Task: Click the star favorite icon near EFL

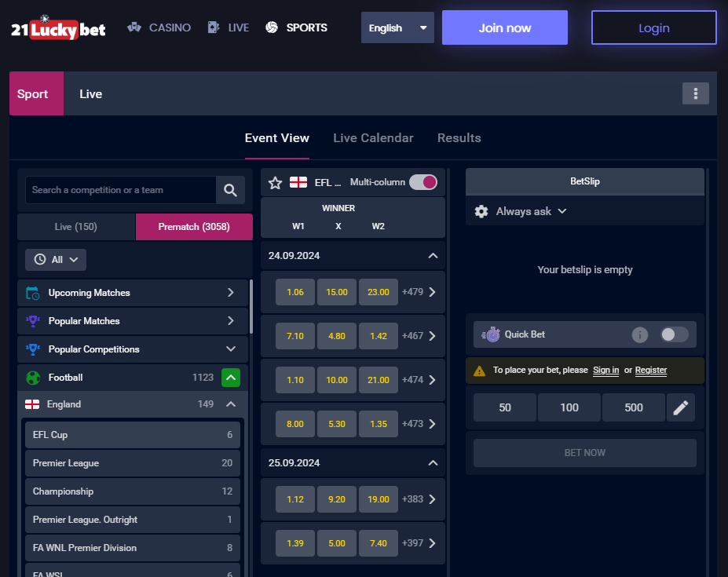Action: pyautogui.click(x=274, y=181)
